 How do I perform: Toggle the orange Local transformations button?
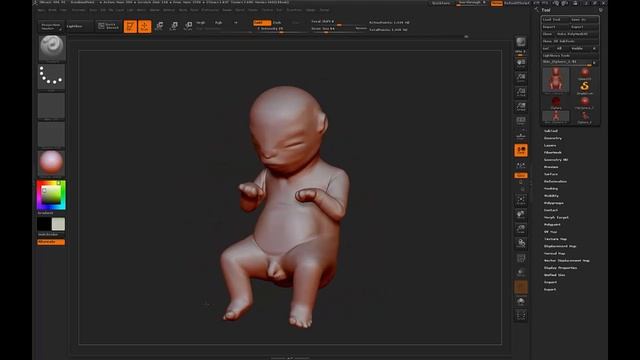521,150
